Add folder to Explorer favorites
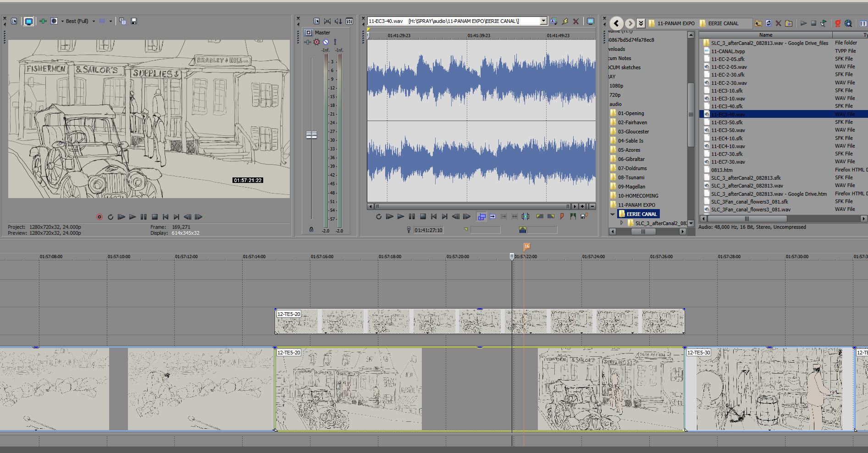This screenshot has width=868, height=453. [x=789, y=23]
